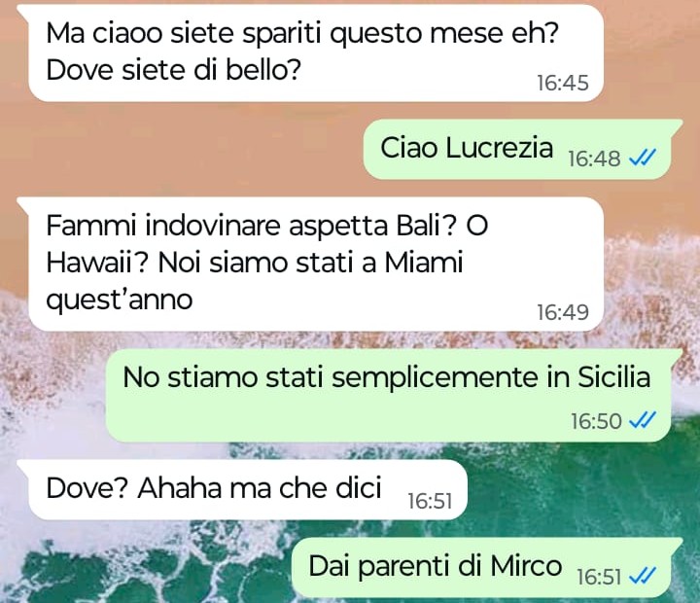Screen dimensions: 700x603
Task: Select message about Bali, Hawaii and Miami
Action: click(310, 264)
